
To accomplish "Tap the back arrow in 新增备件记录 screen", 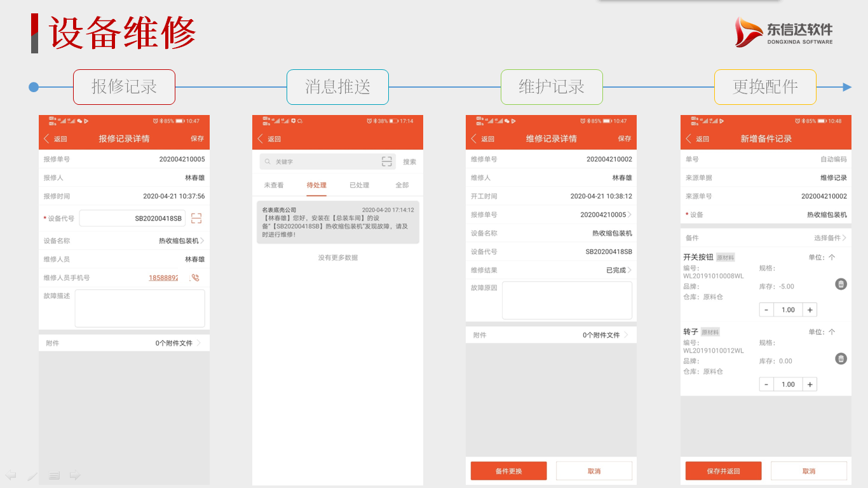I will pyautogui.click(x=689, y=139).
